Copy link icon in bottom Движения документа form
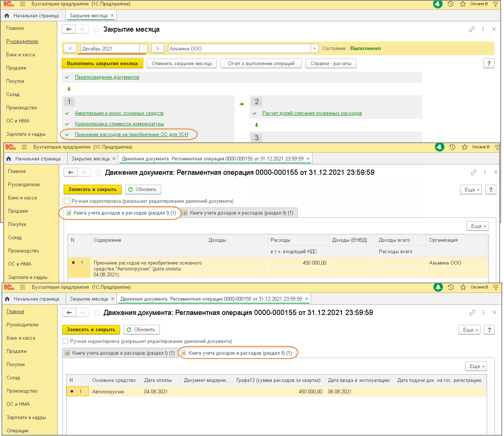 click(x=472, y=313)
